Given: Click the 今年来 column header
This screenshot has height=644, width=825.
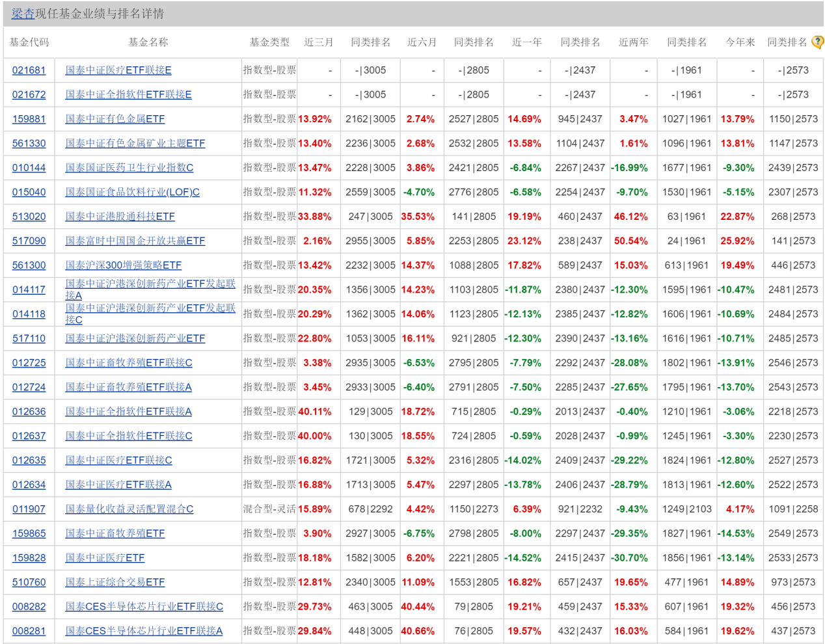Looking at the screenshot, I should pos(740,42).
